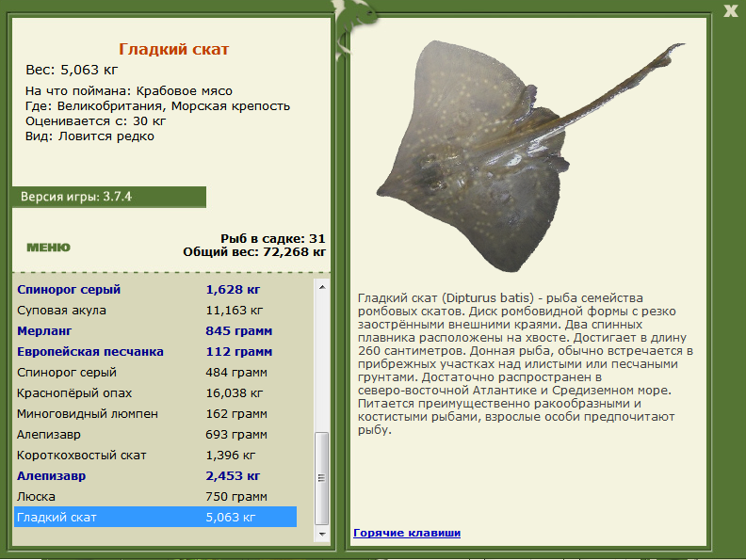
Task: Select the Европейская песчанка row
Action: [155, 352]
